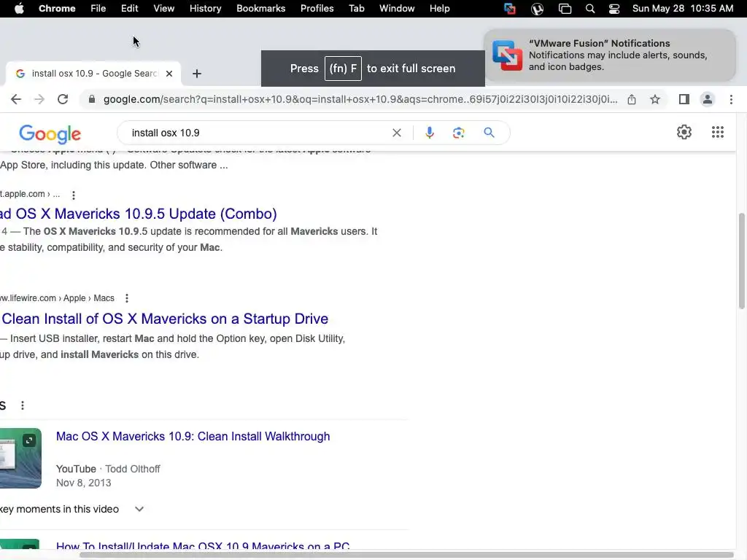Open 'How To Install/Update Mac OSX 10.9' link
Viewport: 747px width, 560px height.
(x=203, y=546)
